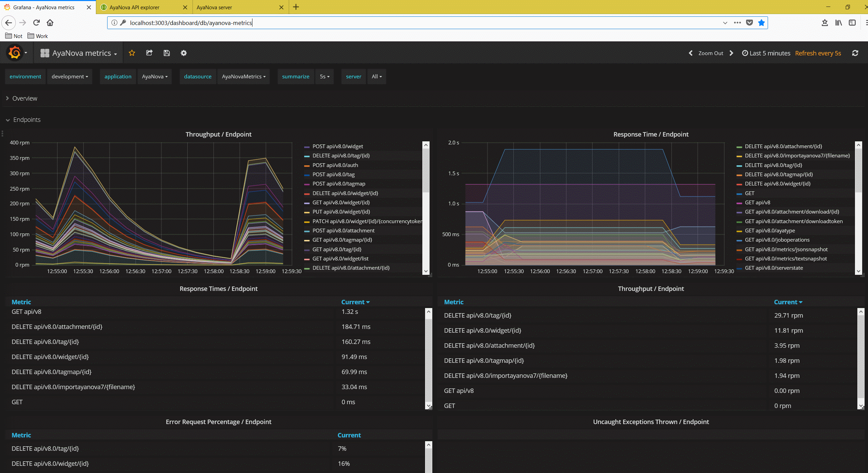Go to browser home page icon
The image size is (868, 473).
[x=50, y=23]
